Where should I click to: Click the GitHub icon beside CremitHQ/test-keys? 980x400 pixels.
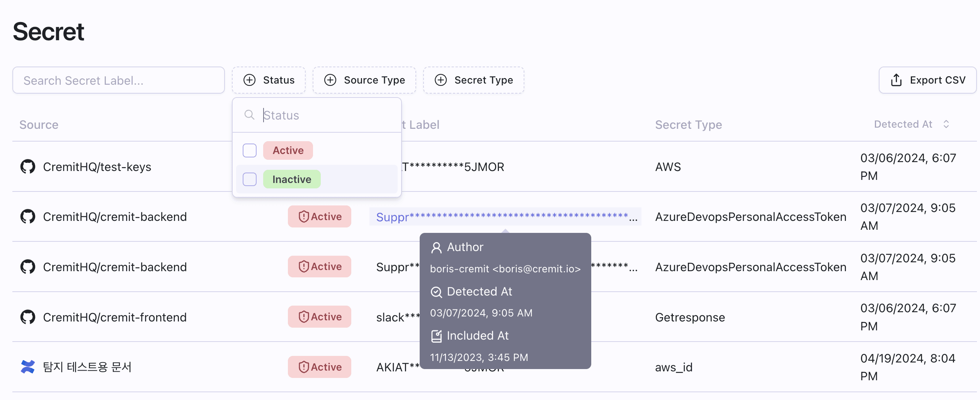[x=28, y=167]
